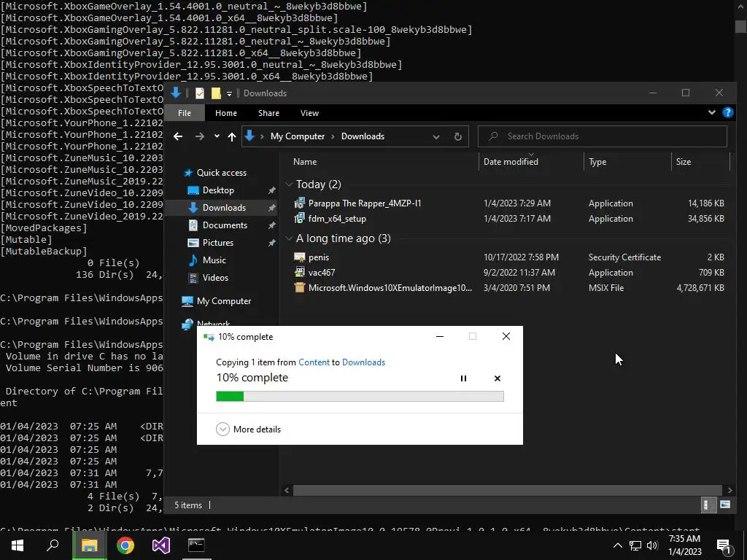Viewport: 747px width, 560px height.
Task: Click the new folder quick access icon
Action: click(x=216, y=93)
